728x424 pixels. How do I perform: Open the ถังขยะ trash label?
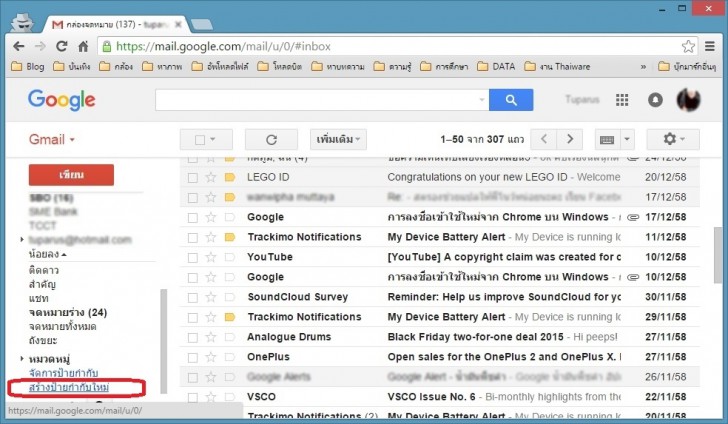click(x=43, y=340)
